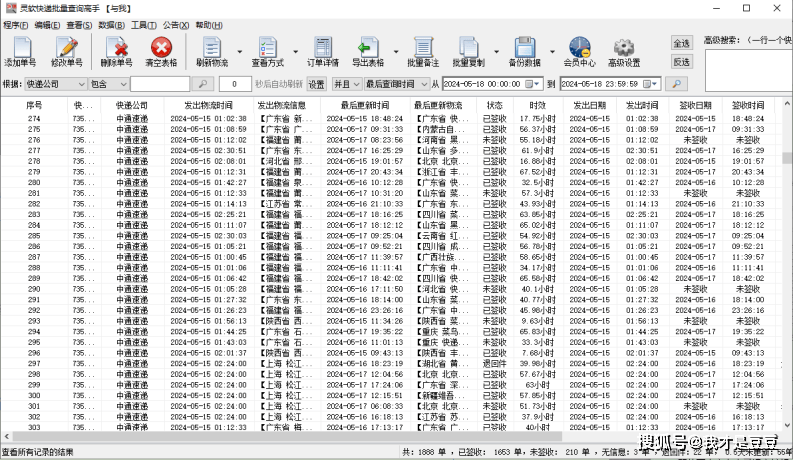Open the 包含 condition dropdown
This screenshot has height=460, width=793.
pyautogui.click(x=123, y=84)
